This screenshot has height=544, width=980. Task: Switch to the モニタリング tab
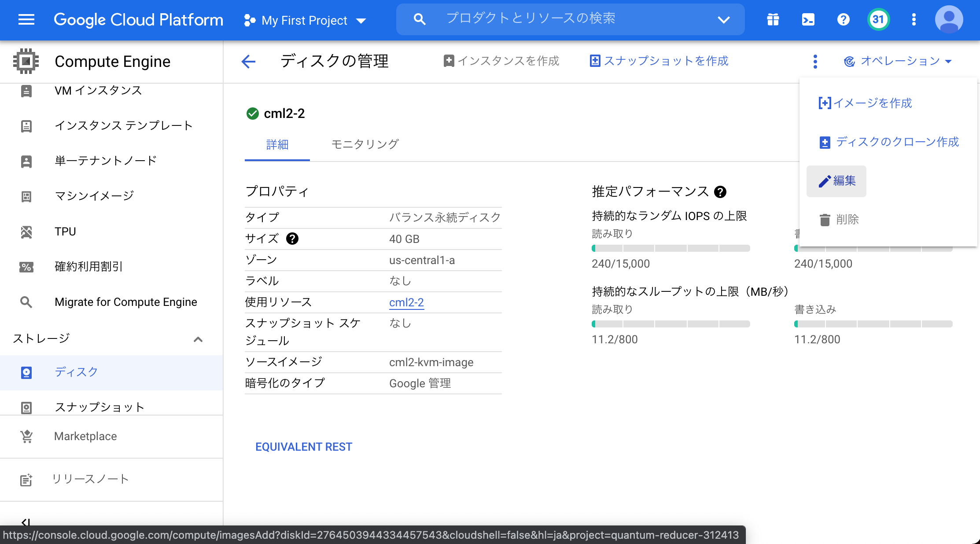coord(365,144)
